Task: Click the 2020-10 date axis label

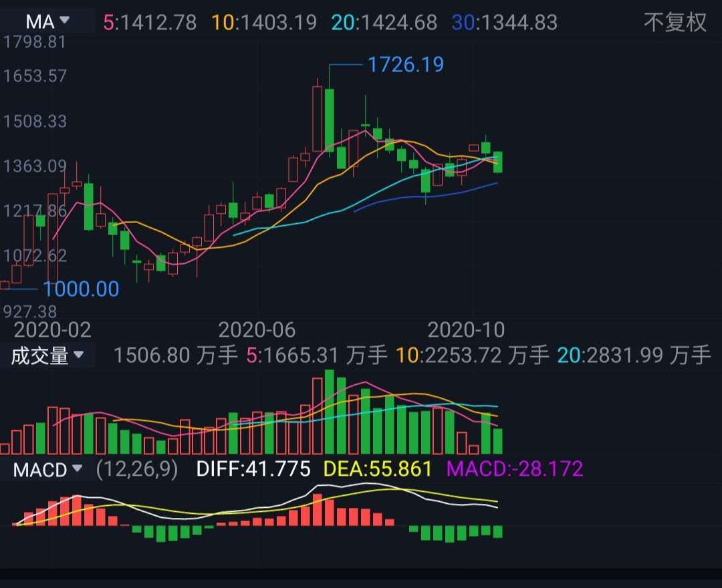Action: (x=466, y=330)
